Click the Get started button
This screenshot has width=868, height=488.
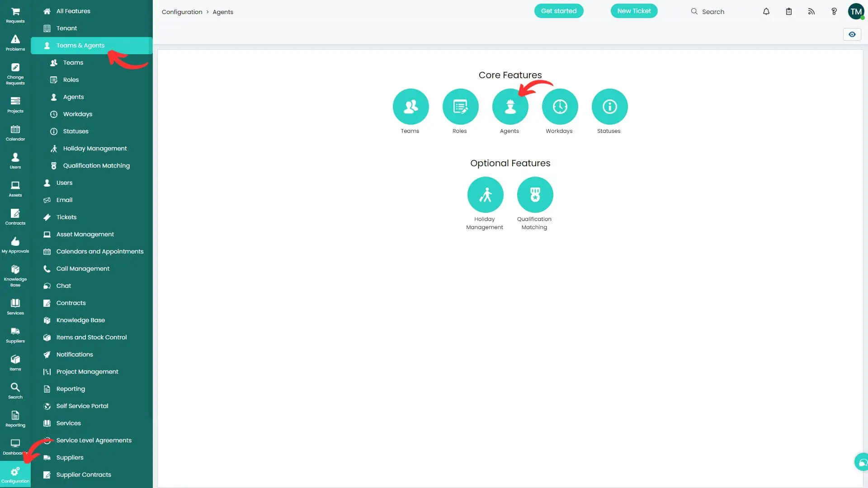tap(559, 11)
